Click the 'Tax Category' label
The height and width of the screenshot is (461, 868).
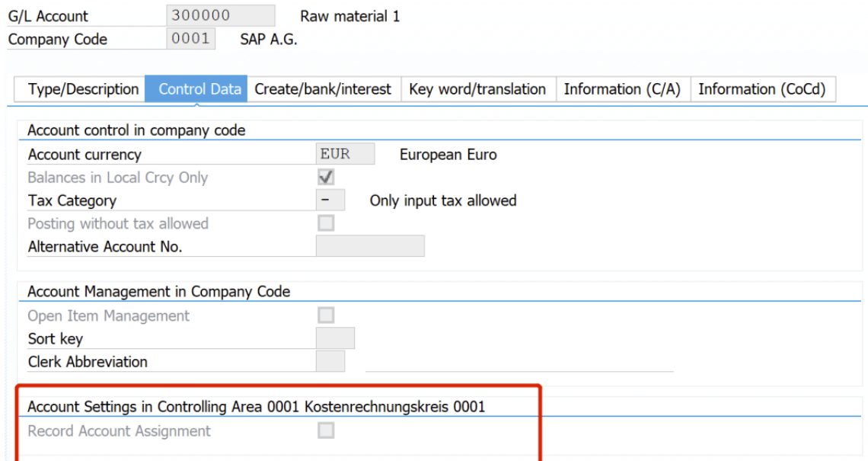tap(72, 200)
